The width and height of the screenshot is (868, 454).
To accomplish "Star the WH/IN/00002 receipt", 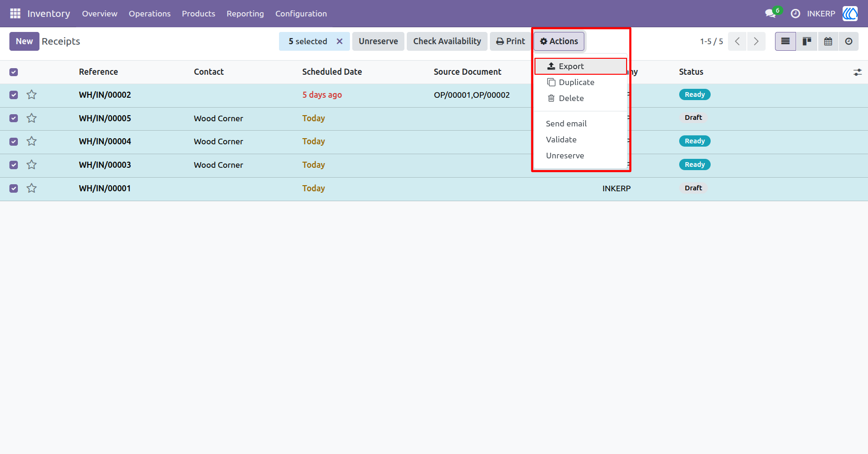I will point(31,95).
